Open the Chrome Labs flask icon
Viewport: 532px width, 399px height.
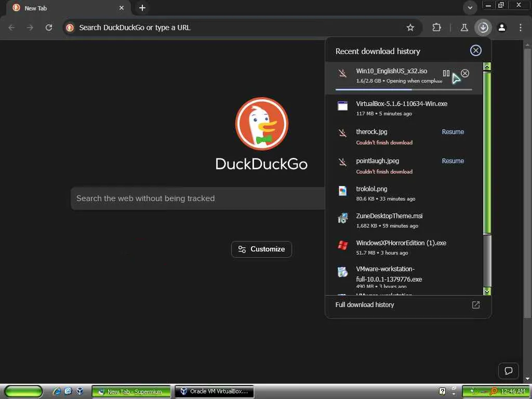click(x=464, y=28)
